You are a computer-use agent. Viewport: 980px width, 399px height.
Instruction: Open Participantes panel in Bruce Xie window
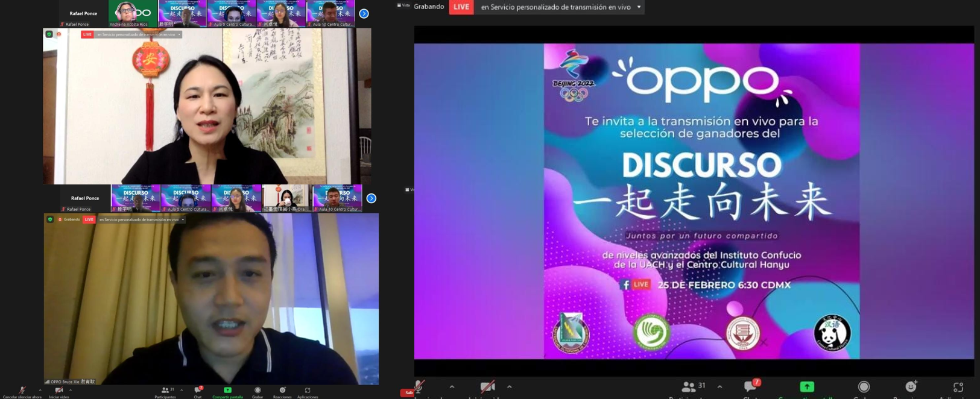pos(165,392)
